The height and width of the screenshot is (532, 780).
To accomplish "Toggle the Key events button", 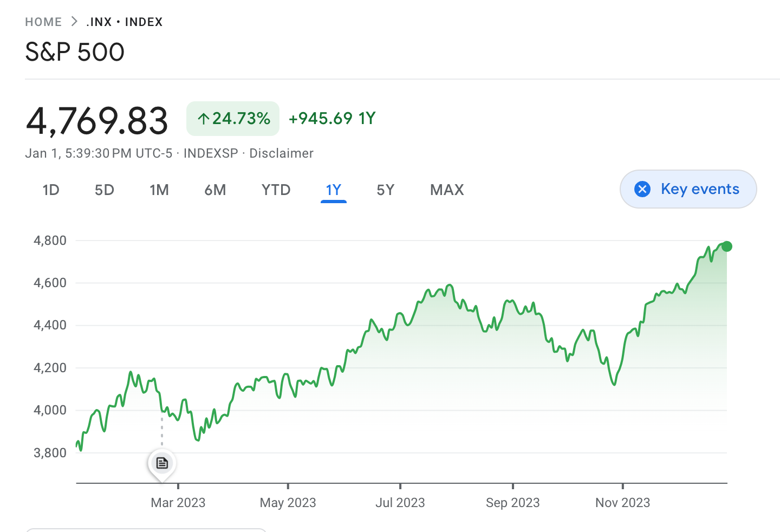I will [688, 189].
